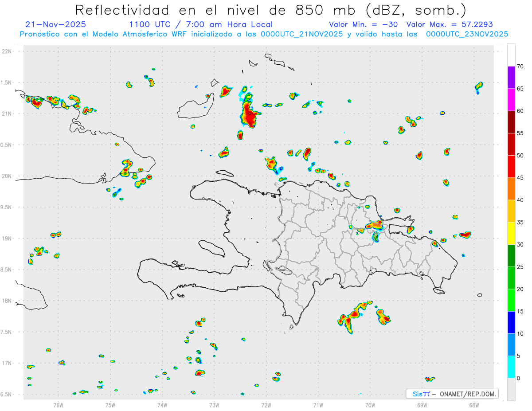Select the '76W' longitude label
Screen dimensions: 532x411
point(58,405)
